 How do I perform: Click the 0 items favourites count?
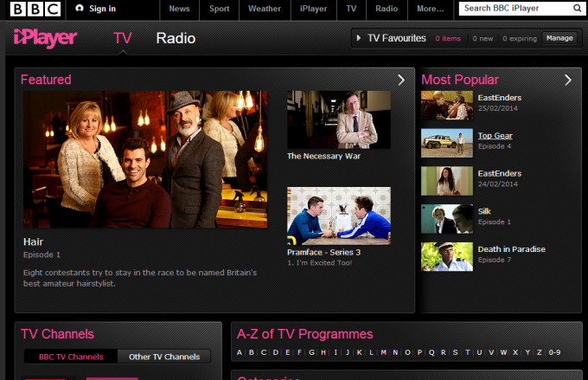(x=448, y=38)
